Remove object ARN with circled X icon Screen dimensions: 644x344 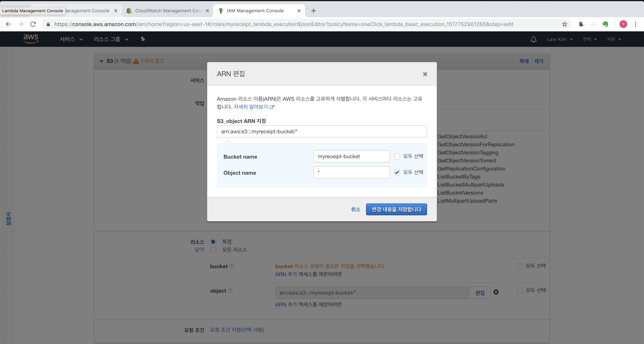point(496,292)
